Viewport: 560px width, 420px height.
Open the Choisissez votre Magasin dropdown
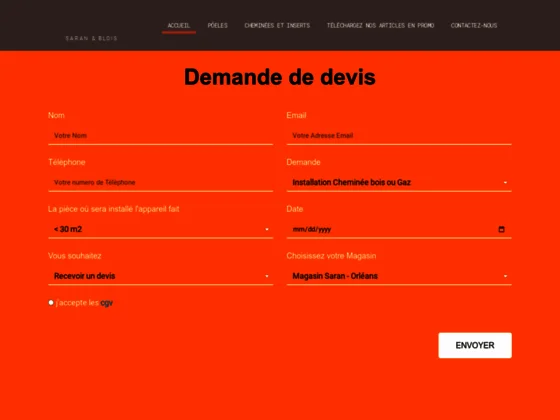pyautogui.click(x=399, y=276)
